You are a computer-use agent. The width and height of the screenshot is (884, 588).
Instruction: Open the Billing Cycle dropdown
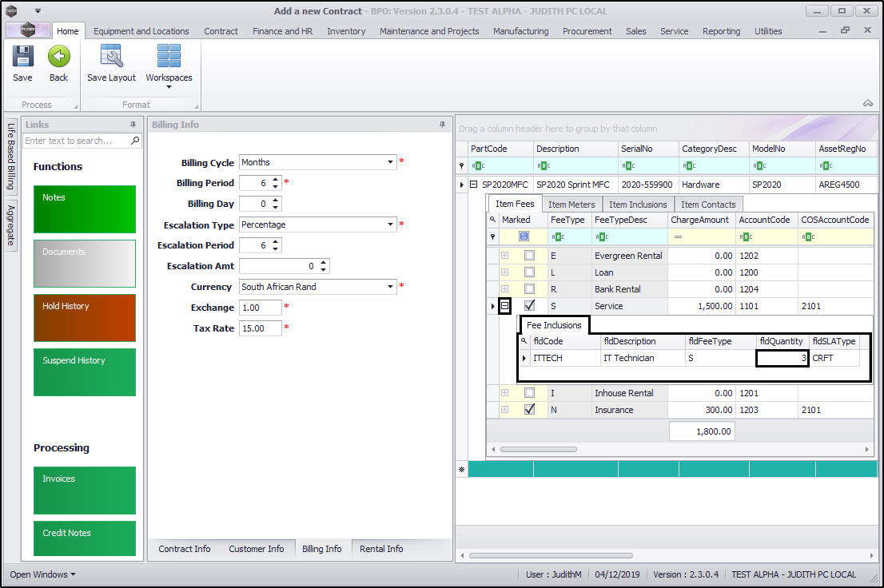[391, 162]
